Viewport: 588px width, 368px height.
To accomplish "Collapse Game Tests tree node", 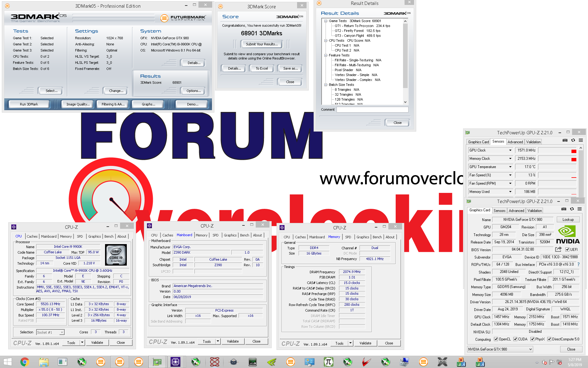I will point(326,21).
